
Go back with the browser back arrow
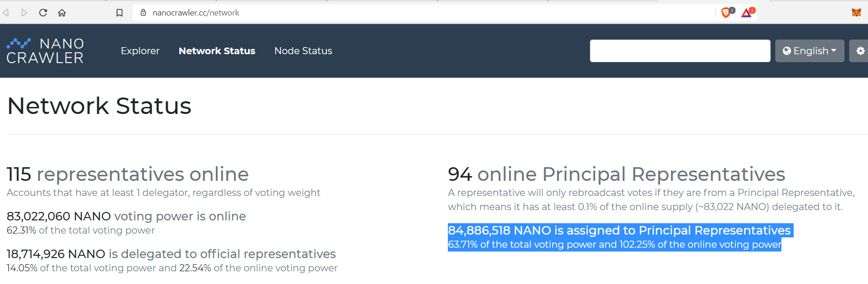6,13
